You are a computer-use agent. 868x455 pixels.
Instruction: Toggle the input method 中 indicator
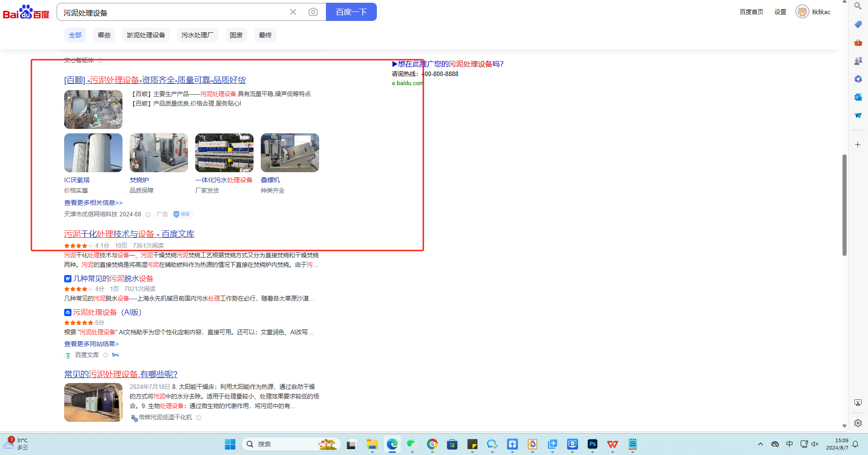tap(789, 444)
